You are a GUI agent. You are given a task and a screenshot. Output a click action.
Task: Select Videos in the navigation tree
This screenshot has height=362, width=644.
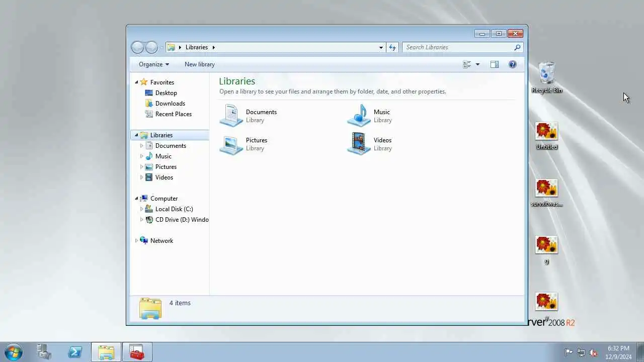pyautogui.click(x=164, y=177)
